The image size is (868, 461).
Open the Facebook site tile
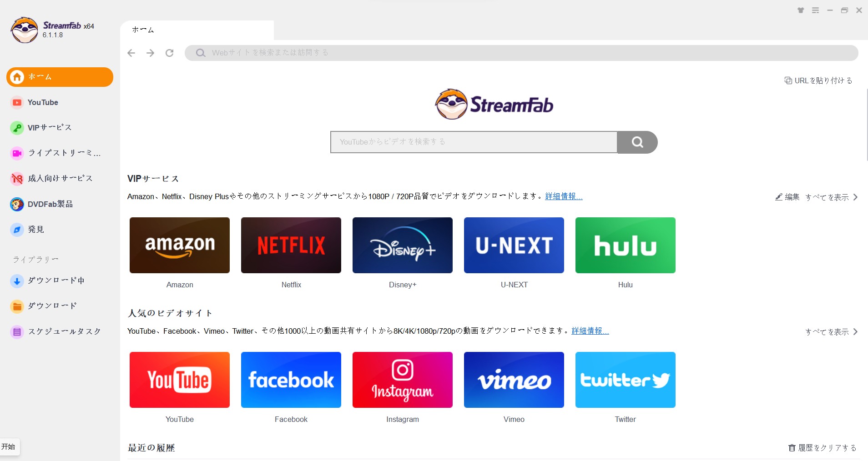coord(291,380)
